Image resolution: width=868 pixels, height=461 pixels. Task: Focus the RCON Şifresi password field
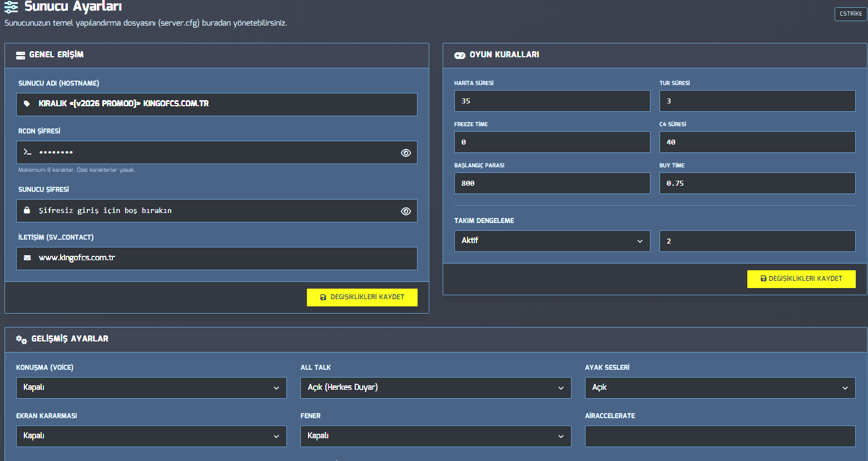tap(217, 152)
